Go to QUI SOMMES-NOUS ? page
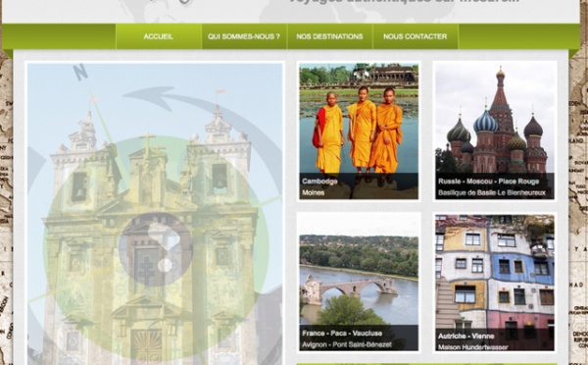Viewport: 588px width, 365px height. pos(244,36)
